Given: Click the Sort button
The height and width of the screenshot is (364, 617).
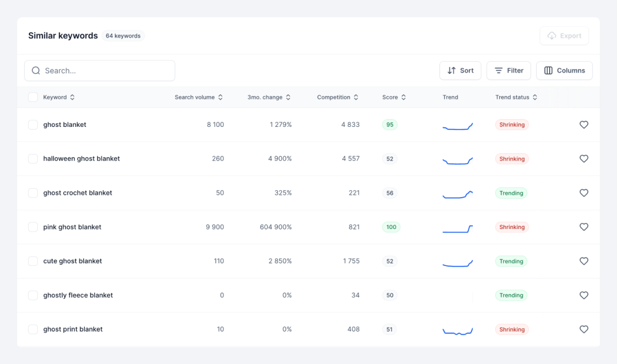Looking at the screenshot, I should point(460,71).
